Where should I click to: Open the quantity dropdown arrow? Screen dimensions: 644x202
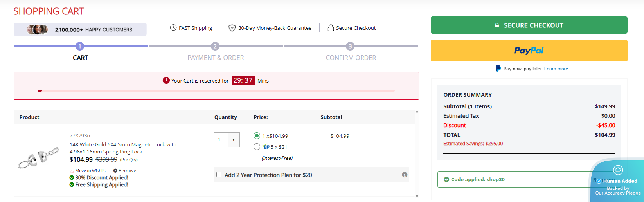click(x=234, y=140)
